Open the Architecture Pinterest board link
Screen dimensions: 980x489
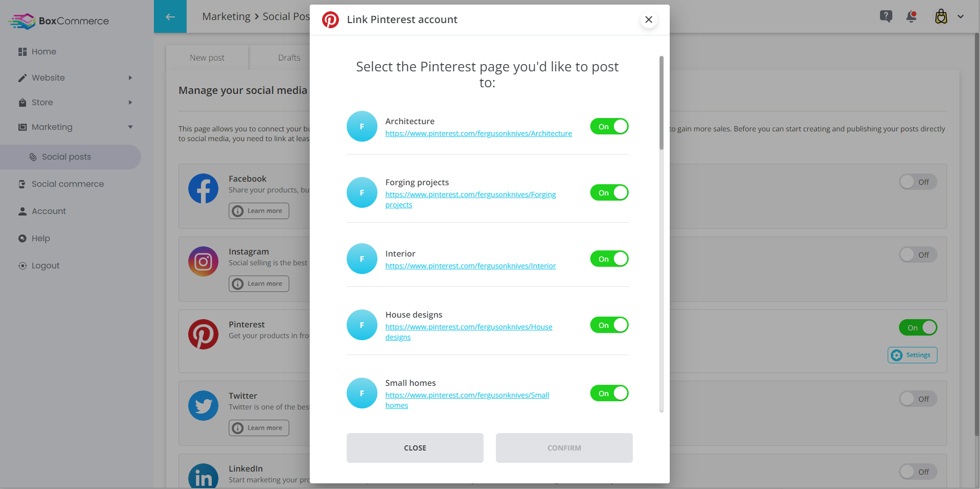coord(478,133)
